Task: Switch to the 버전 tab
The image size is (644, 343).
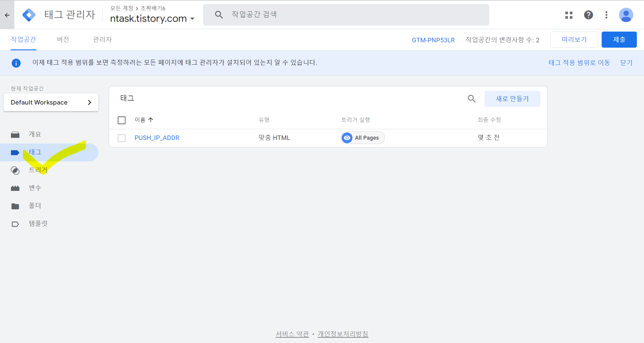Action: (x=63, y=40)
